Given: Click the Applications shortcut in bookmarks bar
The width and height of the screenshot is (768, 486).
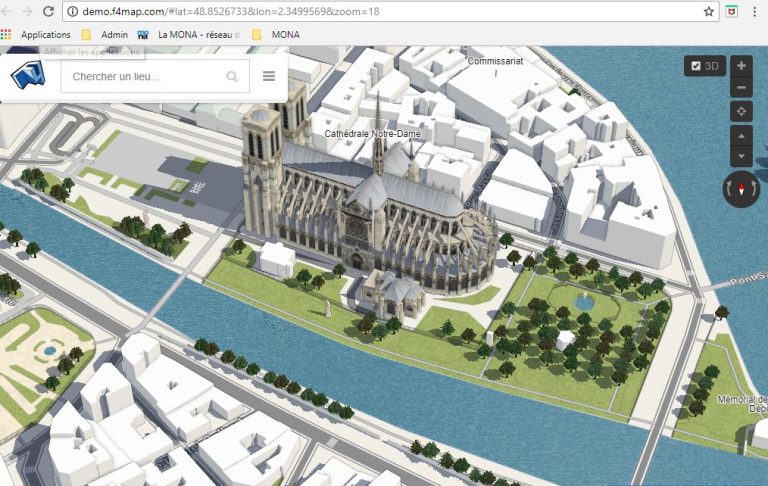Looking at the screenshot, I should click(x=37, y=34).
